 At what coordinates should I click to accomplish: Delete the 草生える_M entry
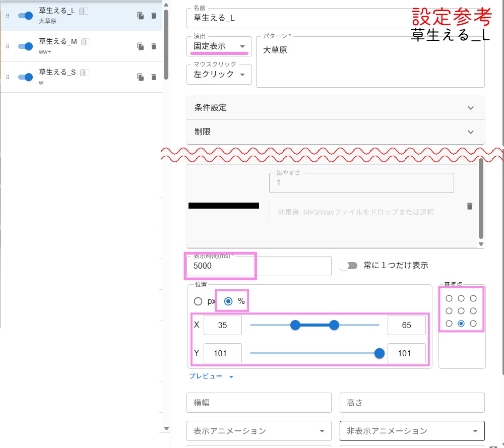154,46
